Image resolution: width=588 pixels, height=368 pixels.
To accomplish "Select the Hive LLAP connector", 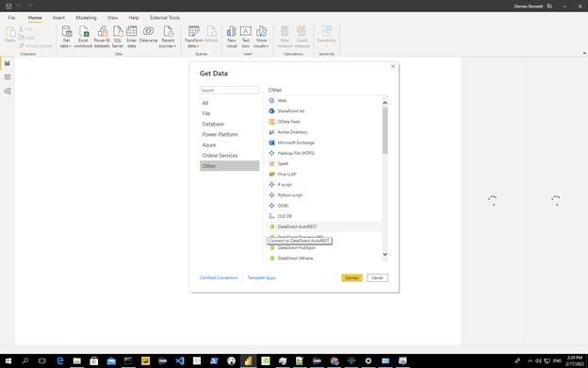I will pyautogui.click(x=324, y=175).
